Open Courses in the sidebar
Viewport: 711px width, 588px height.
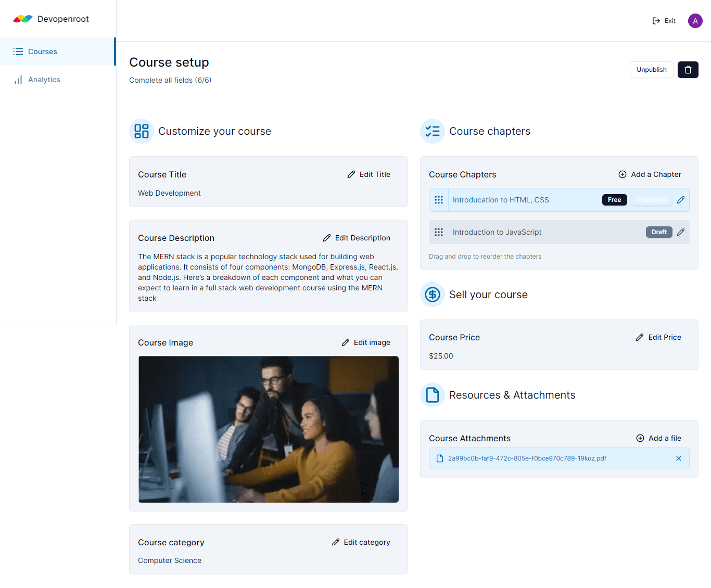click(57, 52)
